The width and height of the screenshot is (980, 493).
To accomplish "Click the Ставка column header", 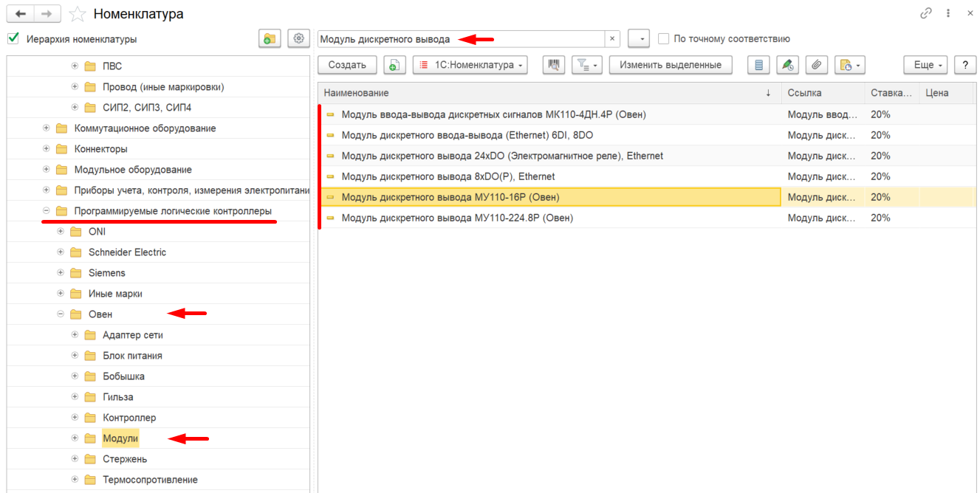I will tap(892, 93).
